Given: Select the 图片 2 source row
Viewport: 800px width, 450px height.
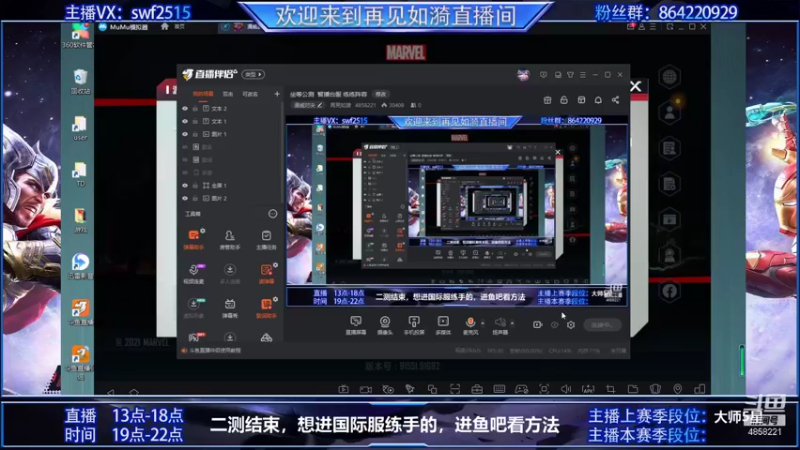Looking at the screenshot, I should point(230,198).
